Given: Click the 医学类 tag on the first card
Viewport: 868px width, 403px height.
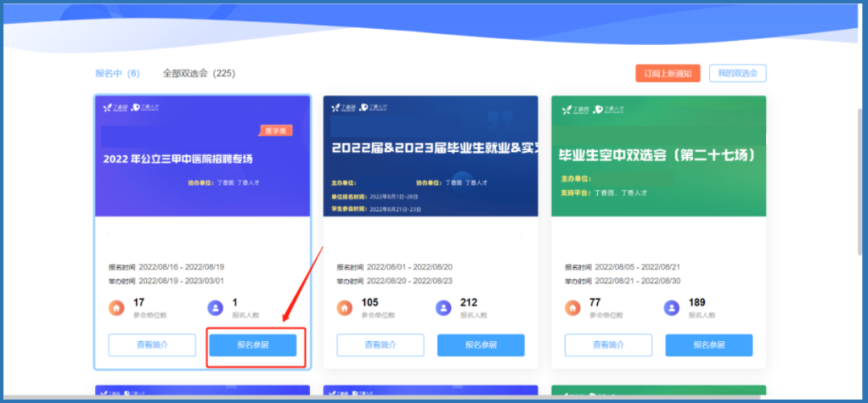Looking at the screenshot, I should click(276, 131).
